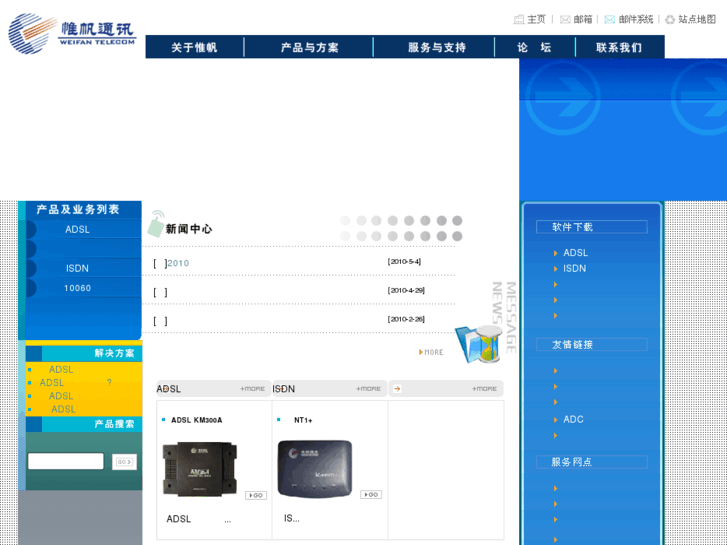Click the Weifan Telecom logo
727x545 pixels.
pyautogui.click(x=72, y=33)
